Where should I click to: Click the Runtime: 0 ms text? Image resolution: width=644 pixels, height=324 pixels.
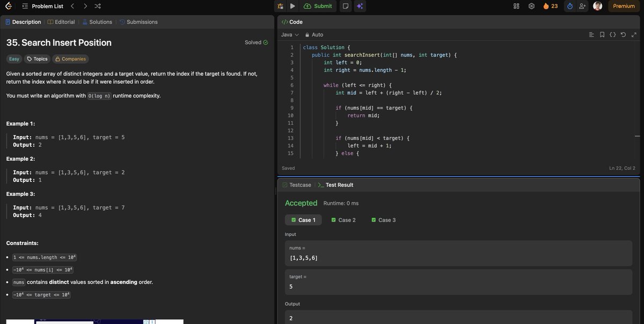pos(341,203)
